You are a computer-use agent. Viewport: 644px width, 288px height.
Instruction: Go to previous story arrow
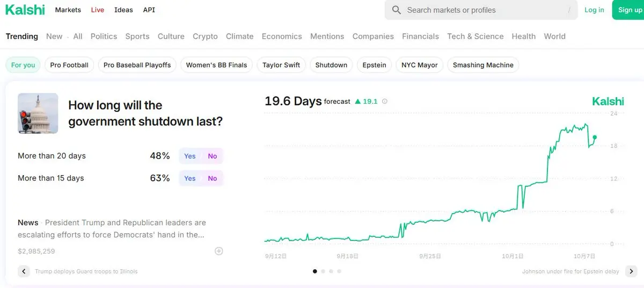tap(24, 271)
